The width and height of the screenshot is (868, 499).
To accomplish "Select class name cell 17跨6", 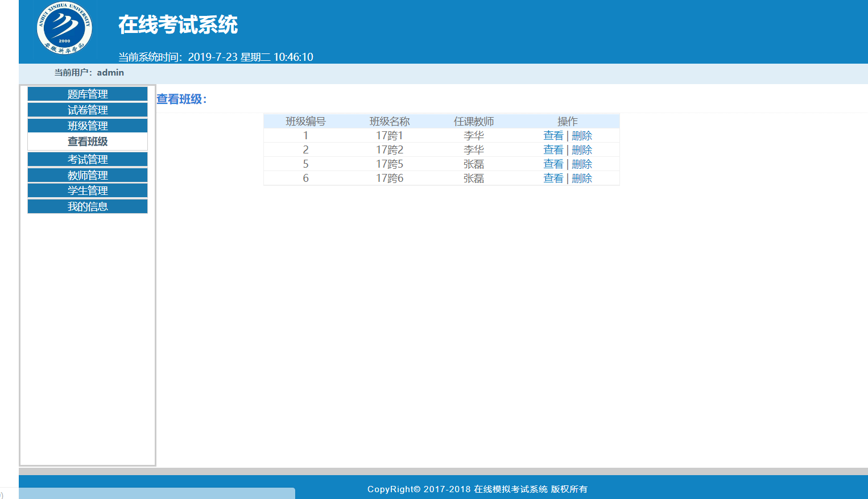I will (390, 178).
